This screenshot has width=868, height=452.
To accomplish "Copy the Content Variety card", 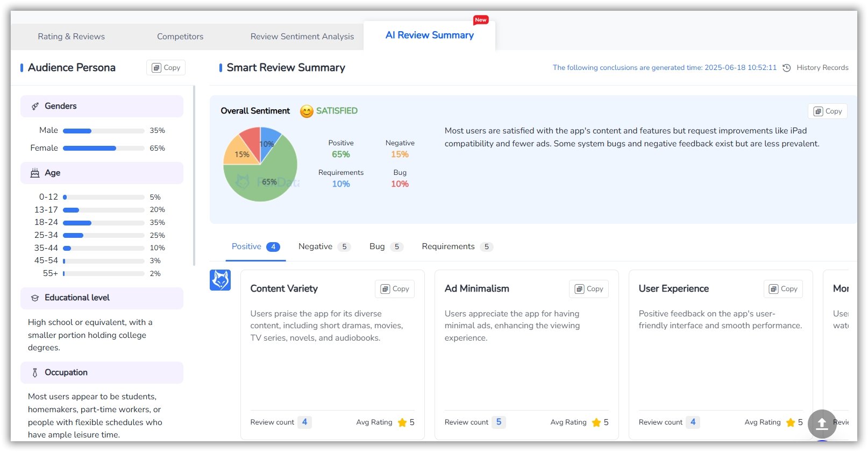I will pos(395,289).
